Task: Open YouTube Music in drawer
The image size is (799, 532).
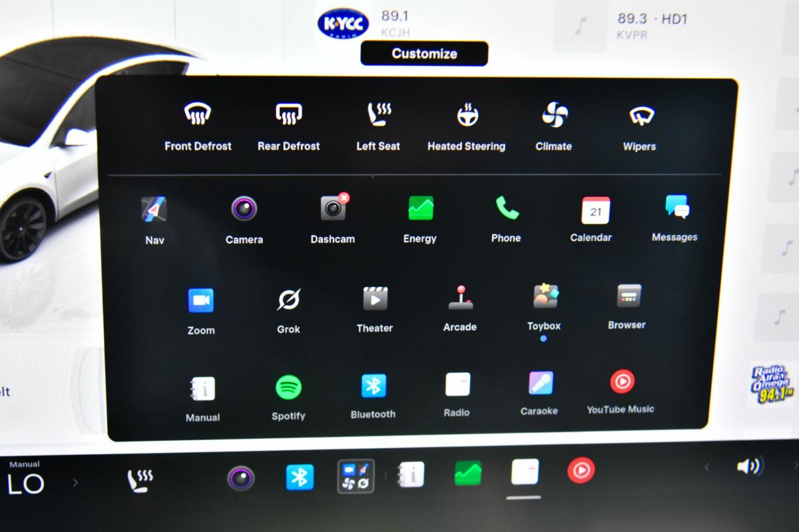Action: (621, 392)
